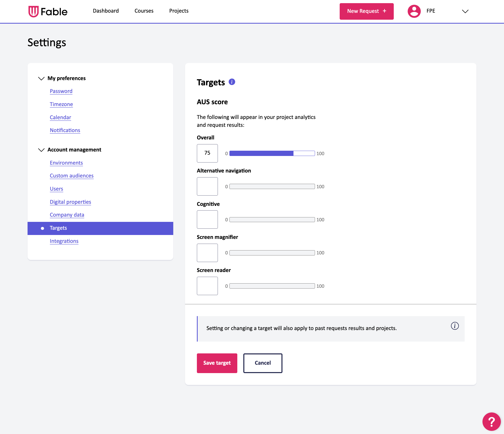Click the Screen reader score input field

tap(207, 286)
